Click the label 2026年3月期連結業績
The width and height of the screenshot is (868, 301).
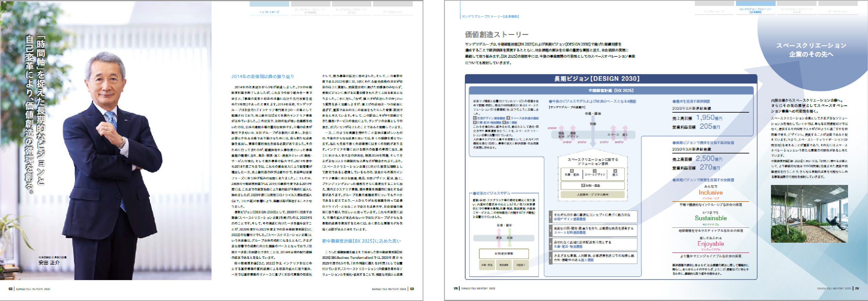(x=692, y=109)
